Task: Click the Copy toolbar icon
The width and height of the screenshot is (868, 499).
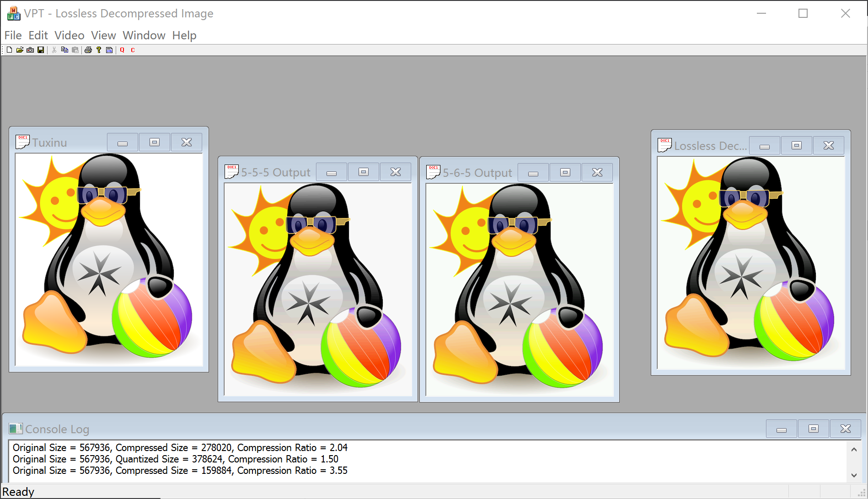Action: [64, 50]
